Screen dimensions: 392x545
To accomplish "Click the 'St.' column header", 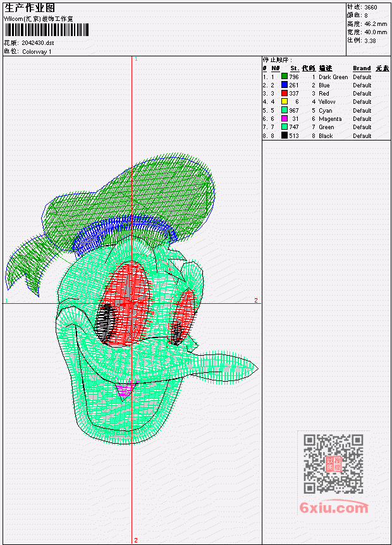I will click(x=295, y=68).
